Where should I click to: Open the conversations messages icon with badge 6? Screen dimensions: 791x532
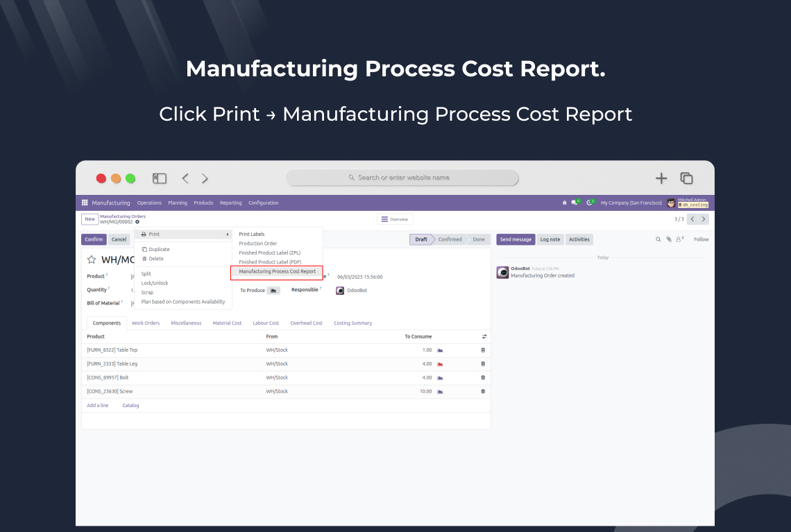pos(575,203)
